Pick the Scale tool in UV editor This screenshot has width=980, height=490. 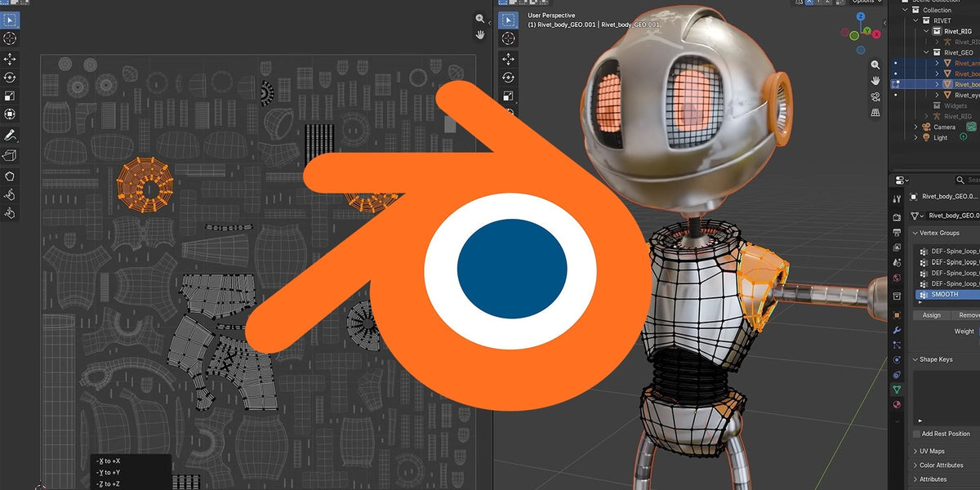tap(10, 95)
